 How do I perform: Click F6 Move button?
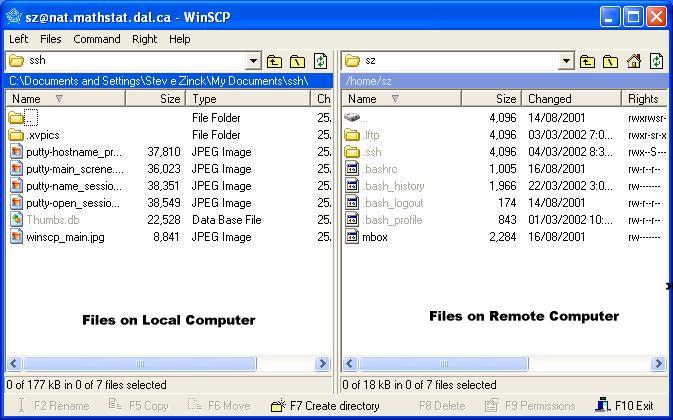click(217, 405)
